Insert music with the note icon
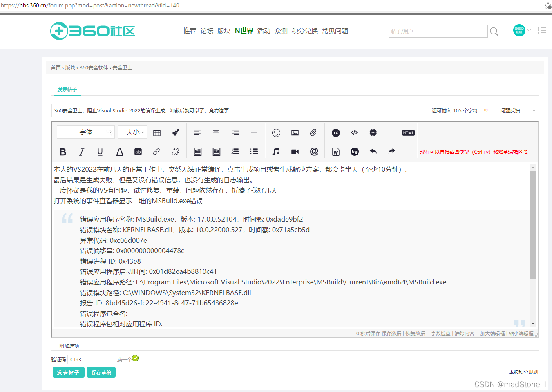Screen dimensions: 552x392 [276, 152]
